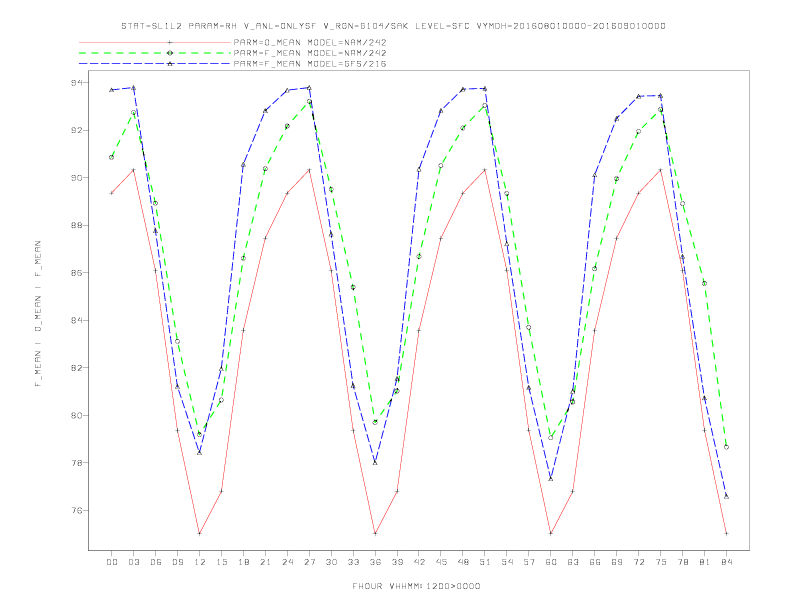The height and width of the screenshot is (612, 792).
Task: Click the vertical y-axis title F_MEAN | O_MEAN | F_MEAN
Action: pos(38,314)
